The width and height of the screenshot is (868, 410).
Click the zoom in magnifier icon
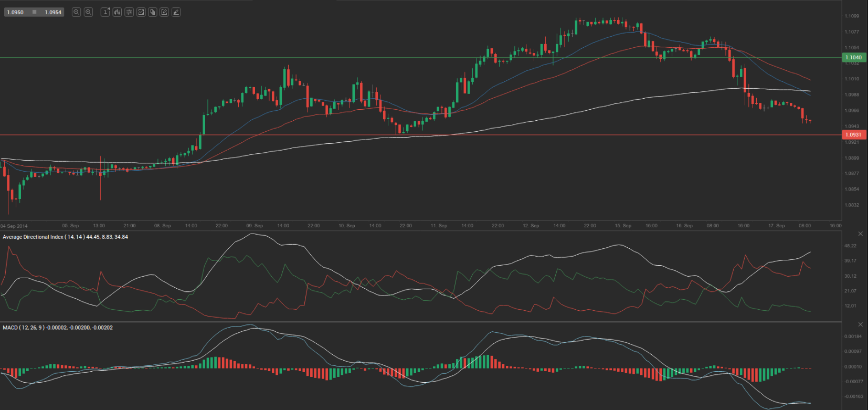coord(89,12)
